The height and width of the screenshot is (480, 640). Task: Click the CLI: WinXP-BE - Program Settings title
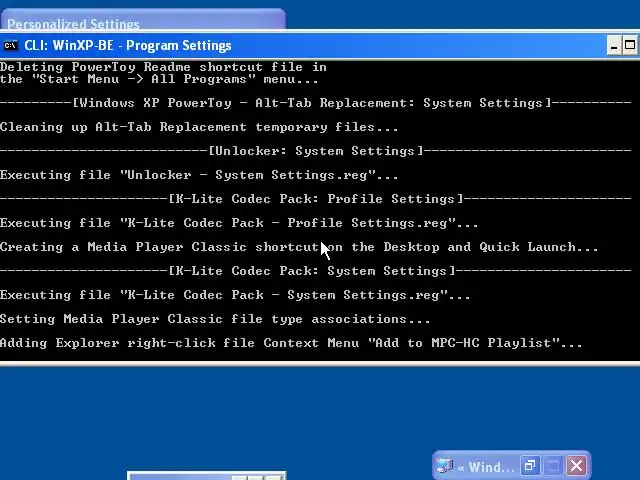[128, 45]
